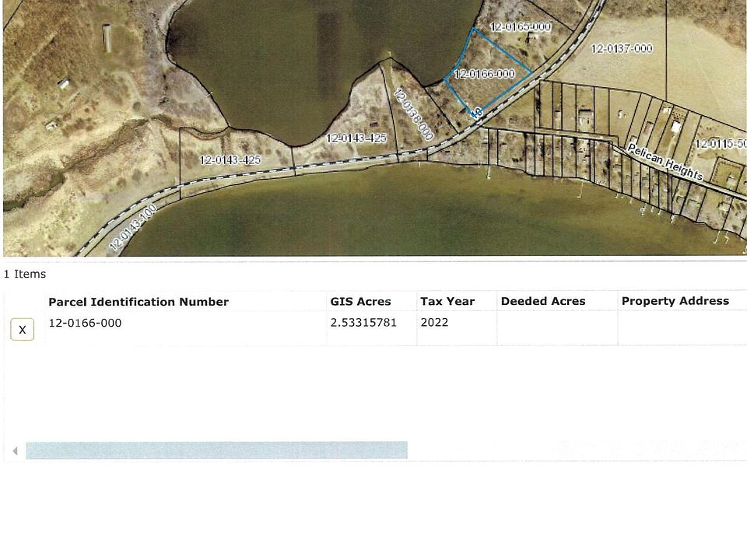Click the highlighted parcel label 12-0166-000 on the map

point(485,74)
